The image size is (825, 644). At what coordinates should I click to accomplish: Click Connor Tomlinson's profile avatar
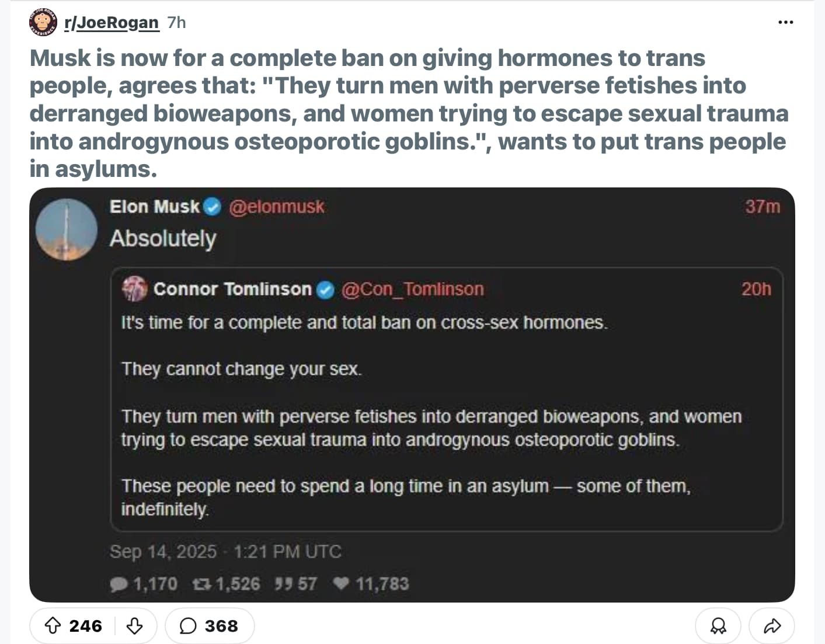[134, 289]
